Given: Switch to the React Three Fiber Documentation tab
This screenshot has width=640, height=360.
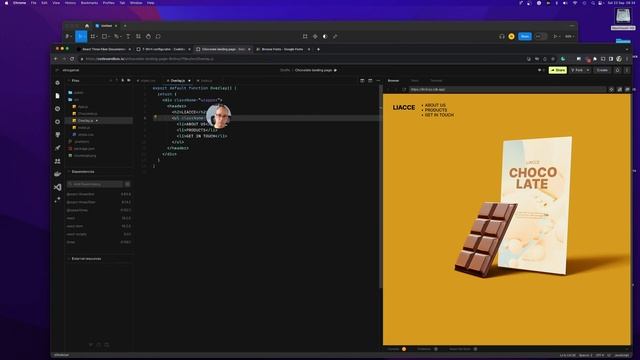Looking at the screenshot, I should point(104,49).
